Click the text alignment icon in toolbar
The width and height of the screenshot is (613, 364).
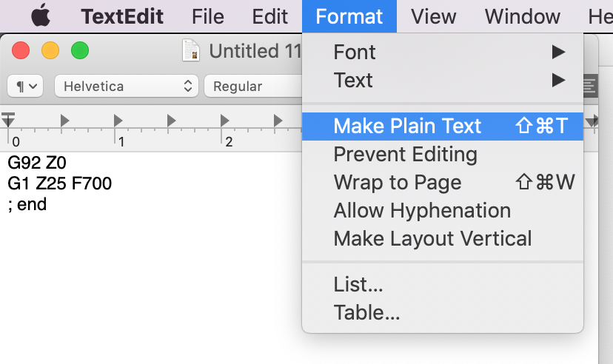590,86
